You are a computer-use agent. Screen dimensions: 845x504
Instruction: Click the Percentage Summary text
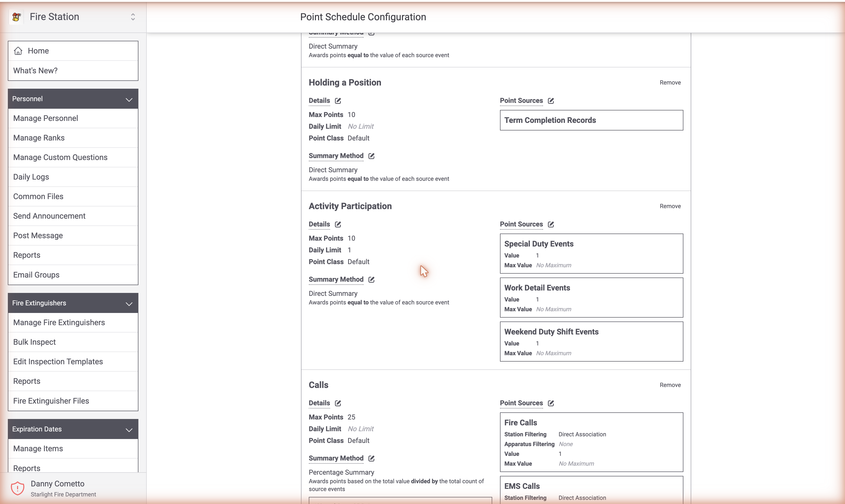click(x=341, y=472)
